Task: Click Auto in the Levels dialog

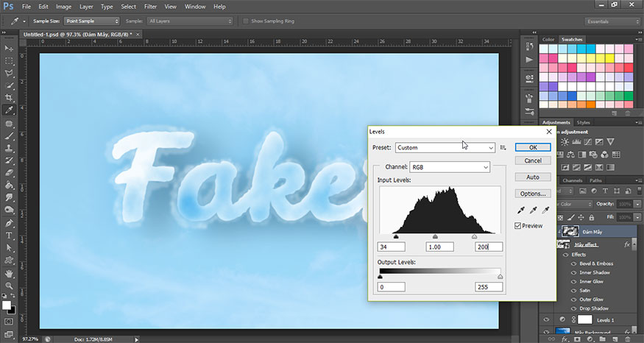Action: (x=533, y=177)
